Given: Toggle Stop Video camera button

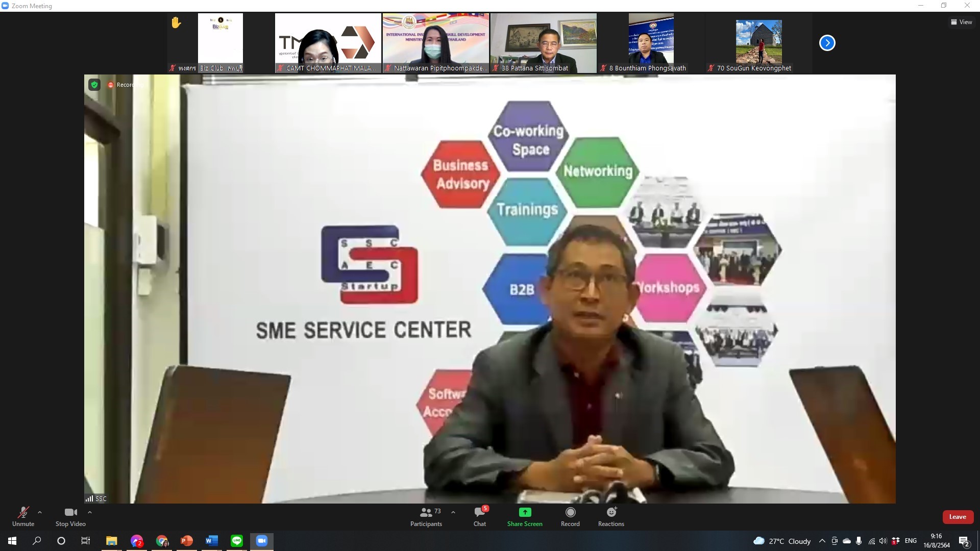Looking at the screenshot, I should point(70,512).
